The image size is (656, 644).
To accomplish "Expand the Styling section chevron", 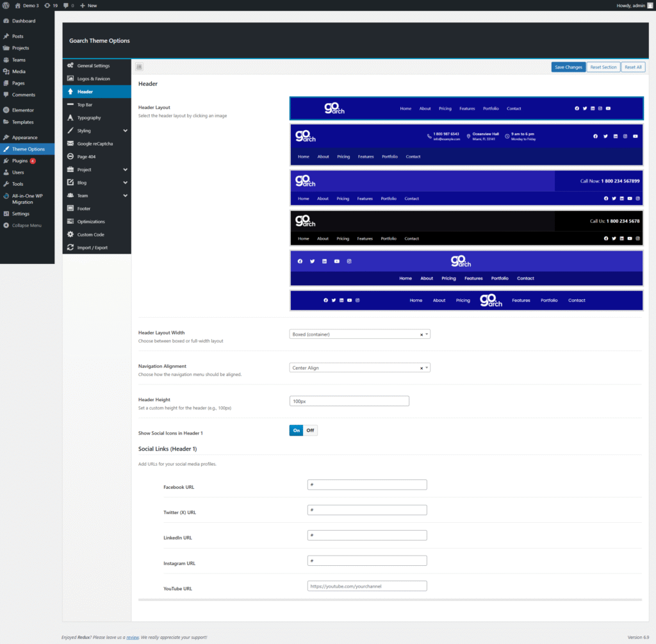I will click(x=125, y=131).
